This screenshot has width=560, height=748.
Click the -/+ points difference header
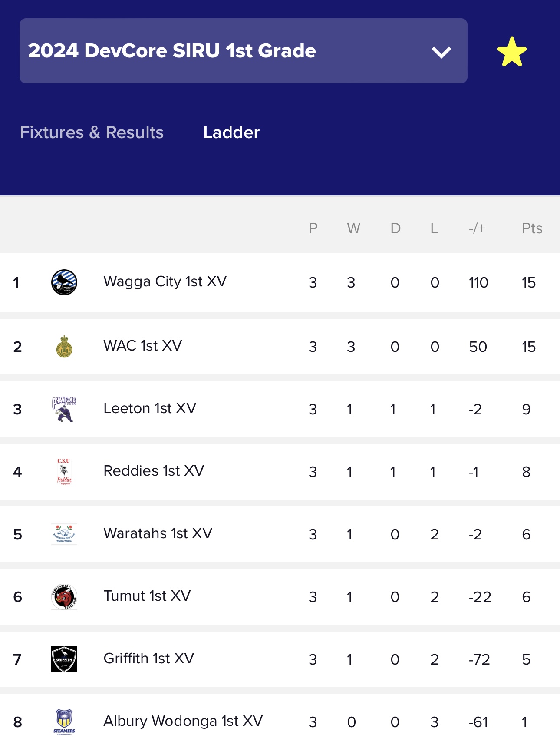[x=477, y=228]
